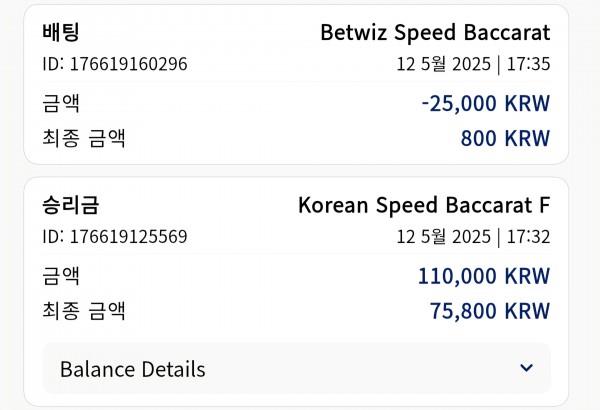The width and height of the screenshot is (600, 410).
Task: Open the Betwiz Speed Baccarat game title
Action: 435,33
